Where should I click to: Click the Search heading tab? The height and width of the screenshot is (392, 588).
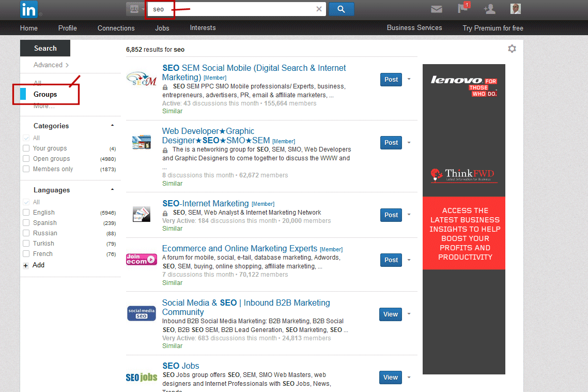coord(45,48)
